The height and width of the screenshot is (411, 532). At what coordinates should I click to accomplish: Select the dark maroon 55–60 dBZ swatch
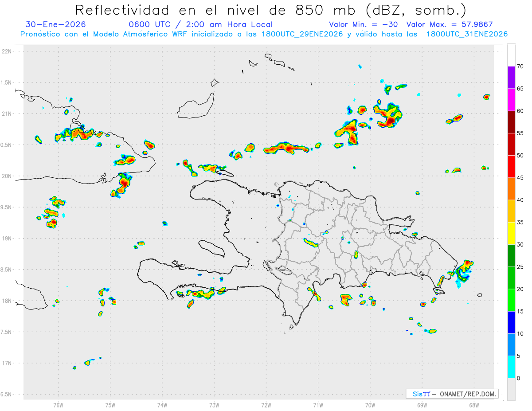click(511, 122)
